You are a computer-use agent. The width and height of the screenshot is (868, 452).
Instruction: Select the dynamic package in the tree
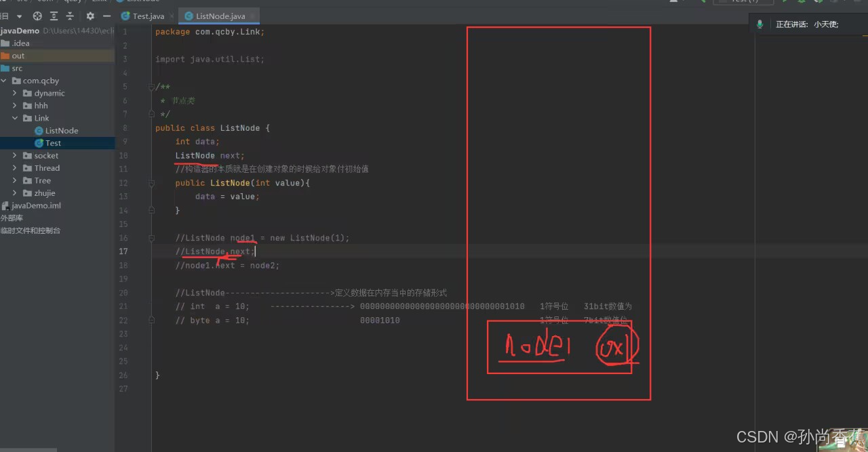(x=50, y=93)
